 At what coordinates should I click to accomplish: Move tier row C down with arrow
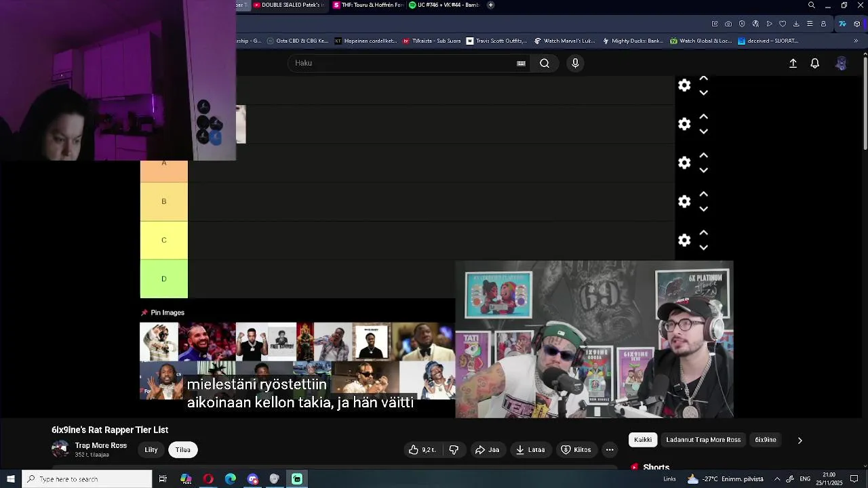tap(703, 247)
